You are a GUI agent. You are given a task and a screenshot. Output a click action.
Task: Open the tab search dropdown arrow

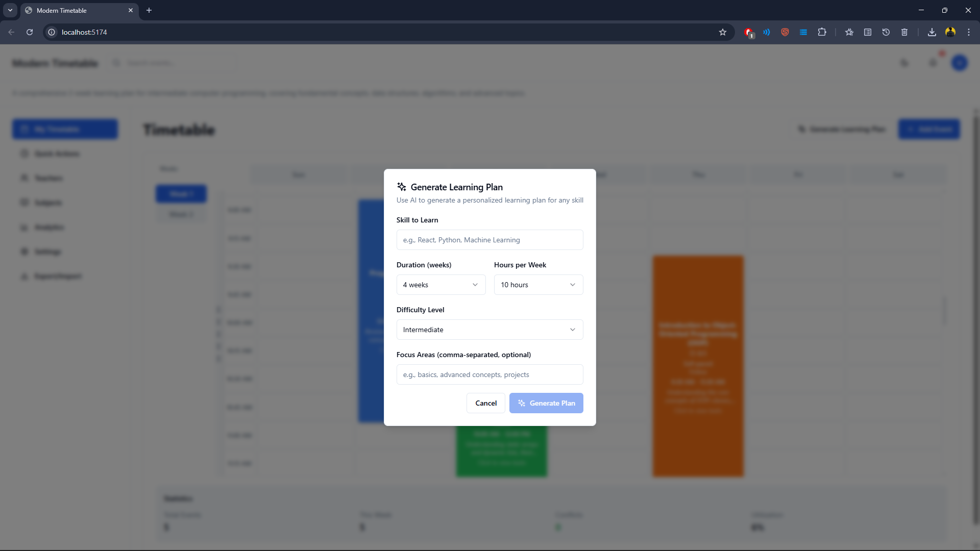(x=10, y=10)
